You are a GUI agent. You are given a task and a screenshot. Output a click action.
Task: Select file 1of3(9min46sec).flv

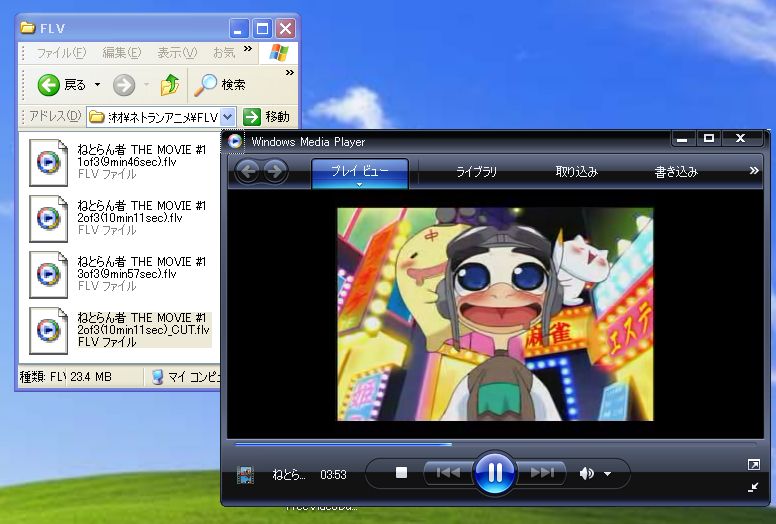142,162
